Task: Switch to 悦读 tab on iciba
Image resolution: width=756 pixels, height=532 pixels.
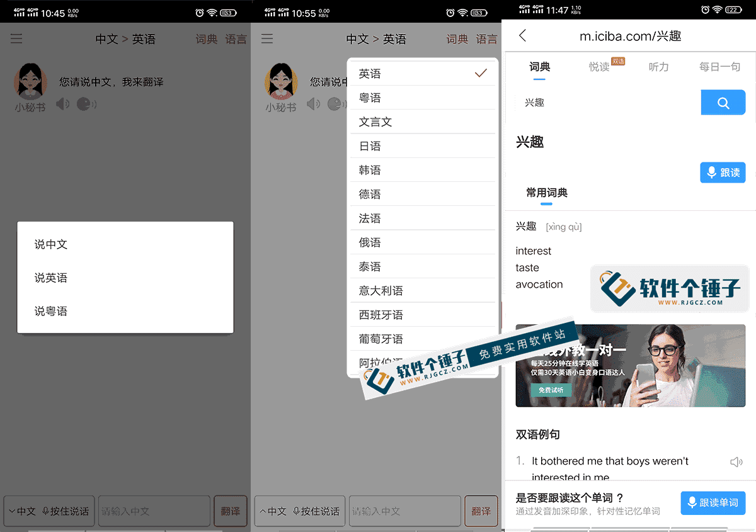Action: 599,67
